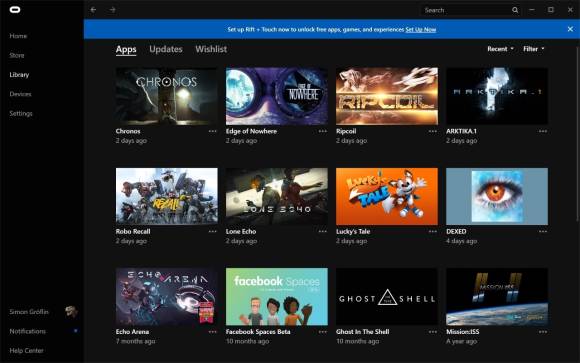The image size is (580, 363).
Task: Open more options for Lone Echo
Action: click(323, 231)
